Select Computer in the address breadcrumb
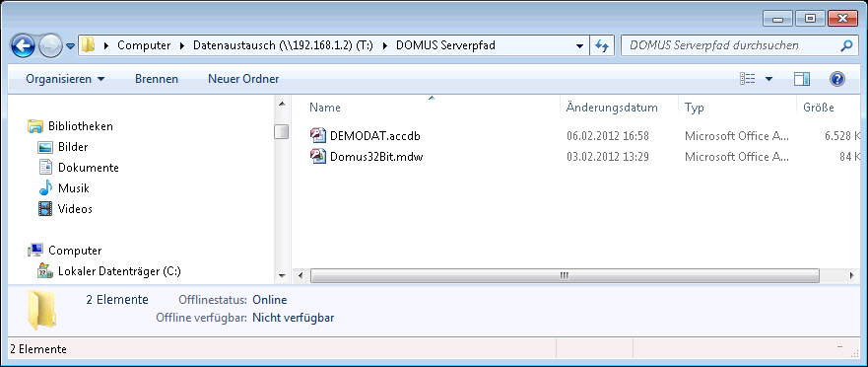This screenshot has height=367, width=868. point(144,45)
